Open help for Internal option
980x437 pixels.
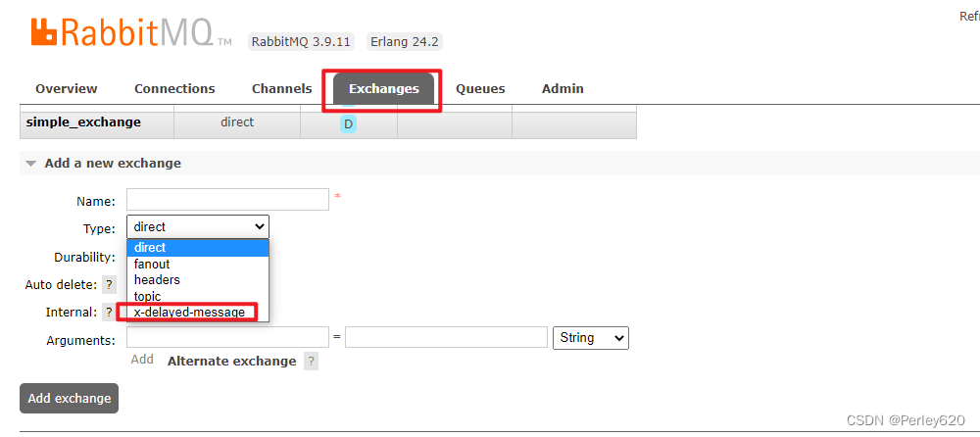point(110,312)
